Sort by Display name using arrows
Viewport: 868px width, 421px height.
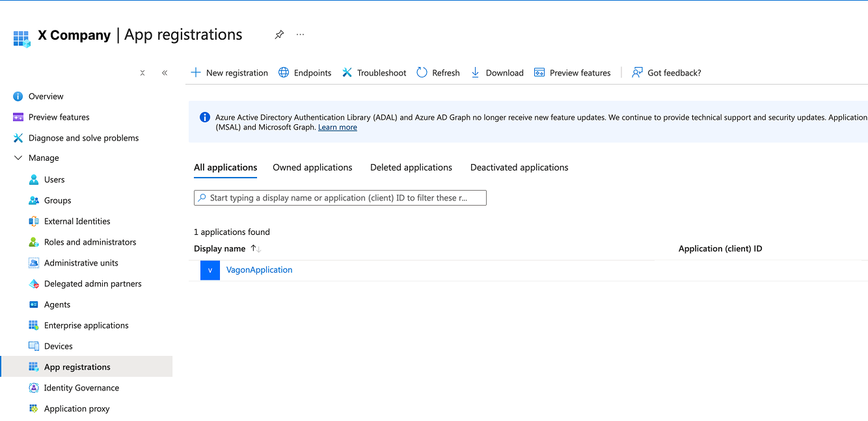pyautogui.click(x=256, y=249)
